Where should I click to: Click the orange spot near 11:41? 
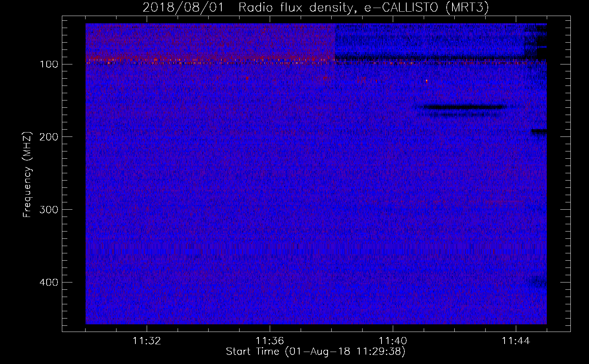click(427, 81)
